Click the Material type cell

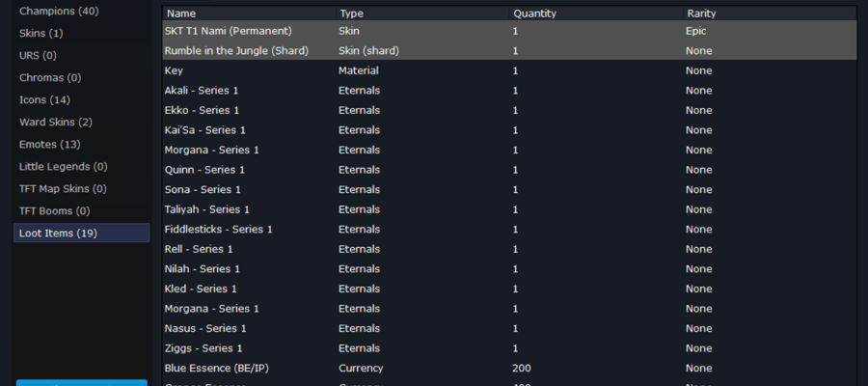coord(359,70)
